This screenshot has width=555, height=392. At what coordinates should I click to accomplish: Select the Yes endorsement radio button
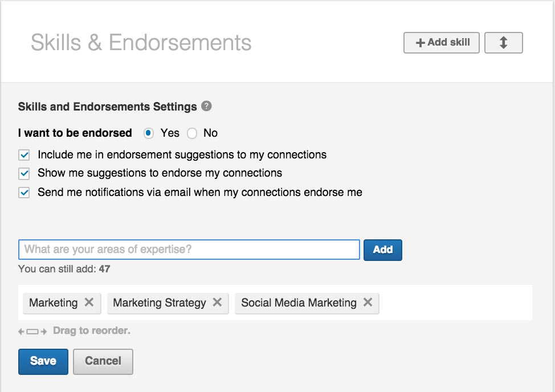tap(148, 133)
